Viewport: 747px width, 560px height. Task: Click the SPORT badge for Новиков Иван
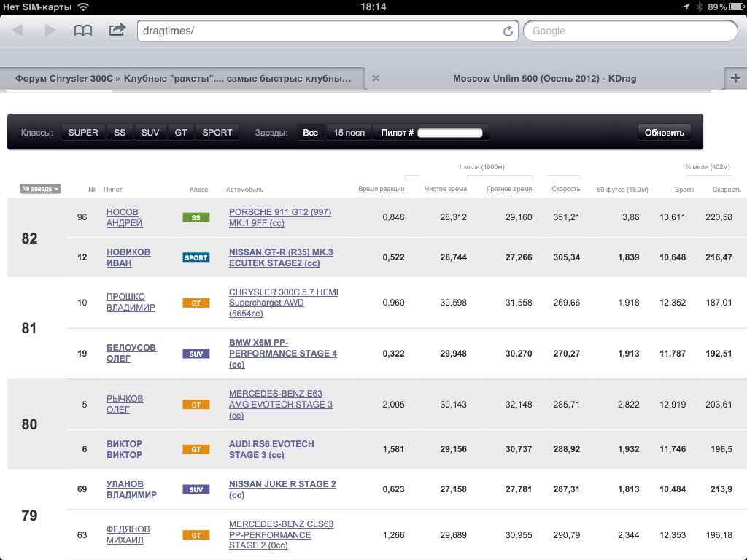coord(196,257)
